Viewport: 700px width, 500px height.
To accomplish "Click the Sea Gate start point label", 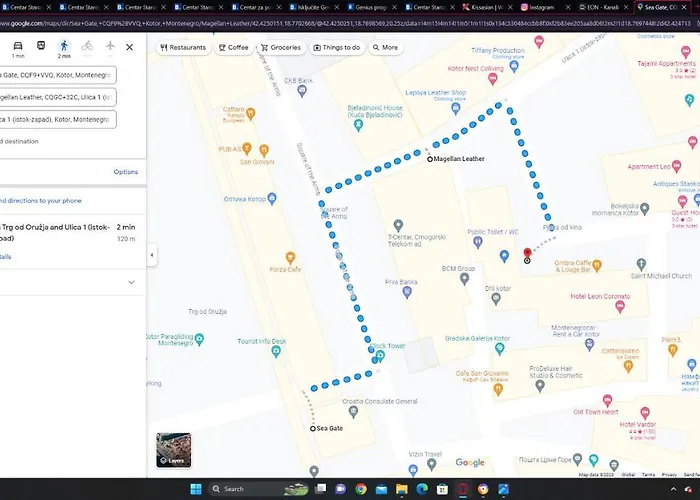I will click(329, 428).
